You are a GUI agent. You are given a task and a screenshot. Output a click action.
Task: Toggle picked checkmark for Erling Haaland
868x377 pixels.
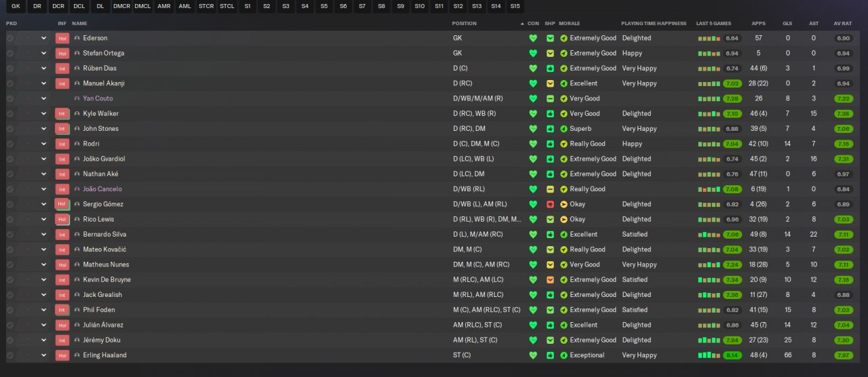9,355
